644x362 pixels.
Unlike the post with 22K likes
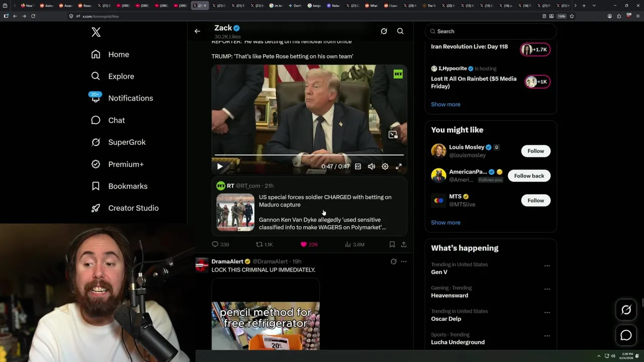(309, 244)
